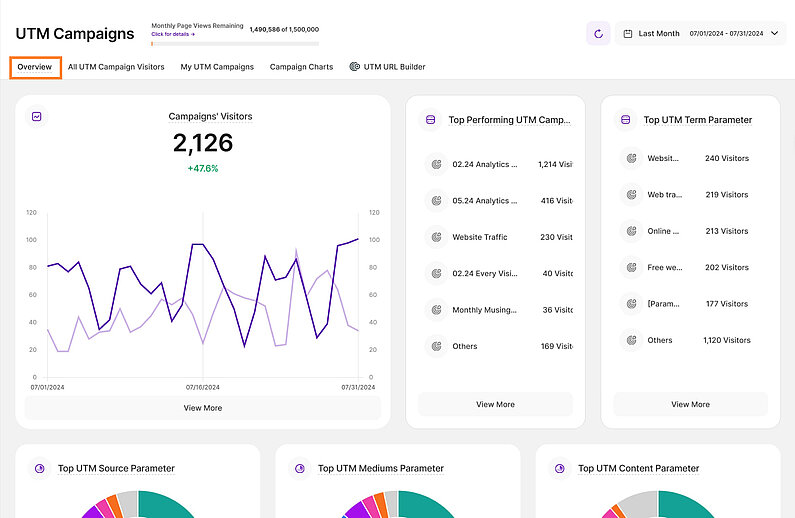Viewport: 795px width, 518px height.
Task: Click the refresh icon beside date range
Action: point(598,33)
